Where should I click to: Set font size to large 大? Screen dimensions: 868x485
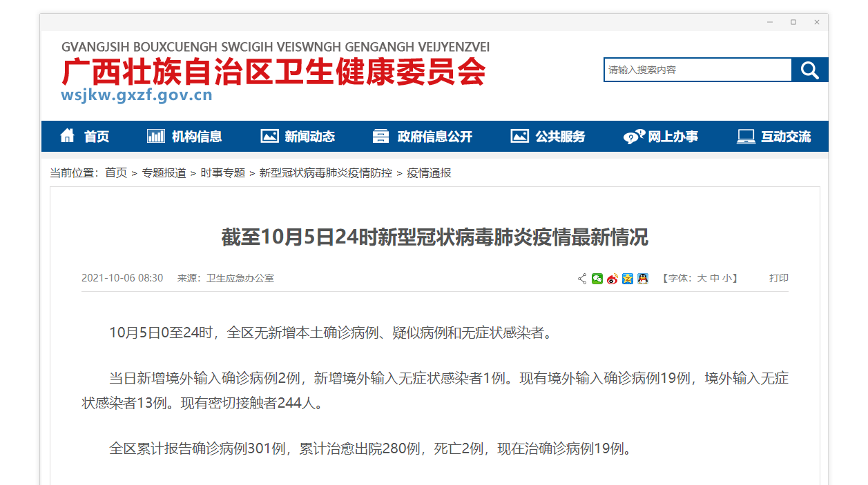702,279
